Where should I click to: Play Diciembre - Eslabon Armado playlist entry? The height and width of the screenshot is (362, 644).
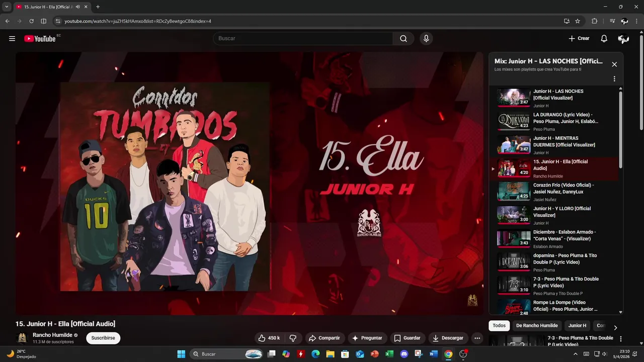[x=554, y=239]
